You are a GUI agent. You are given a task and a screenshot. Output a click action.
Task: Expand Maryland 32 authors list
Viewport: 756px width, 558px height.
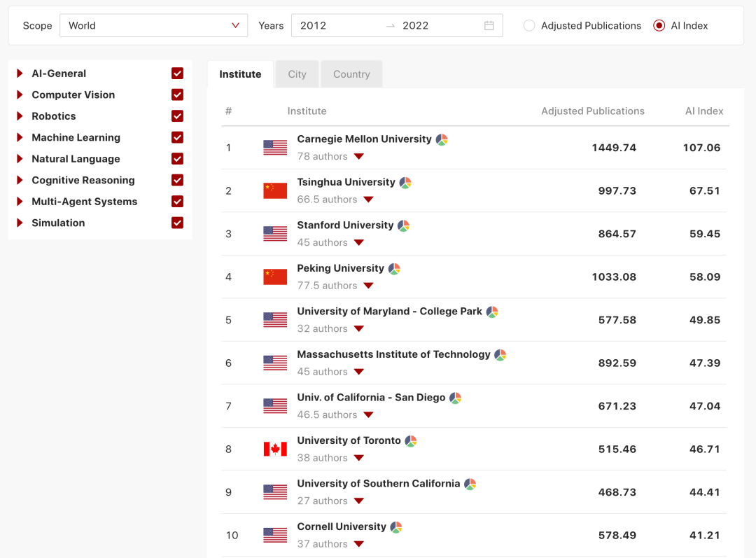coord(358,329)
